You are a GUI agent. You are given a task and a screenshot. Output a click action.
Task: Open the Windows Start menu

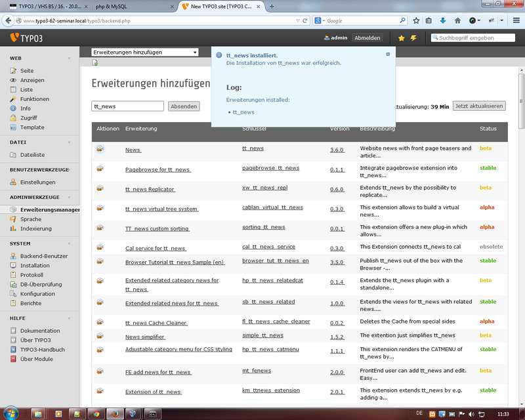click(10, 413)
